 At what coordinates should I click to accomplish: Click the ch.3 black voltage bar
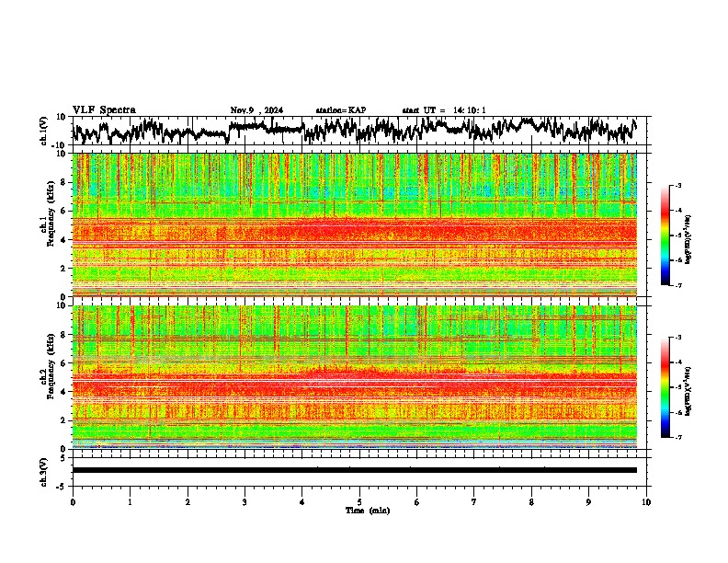(x=355, y=470)
